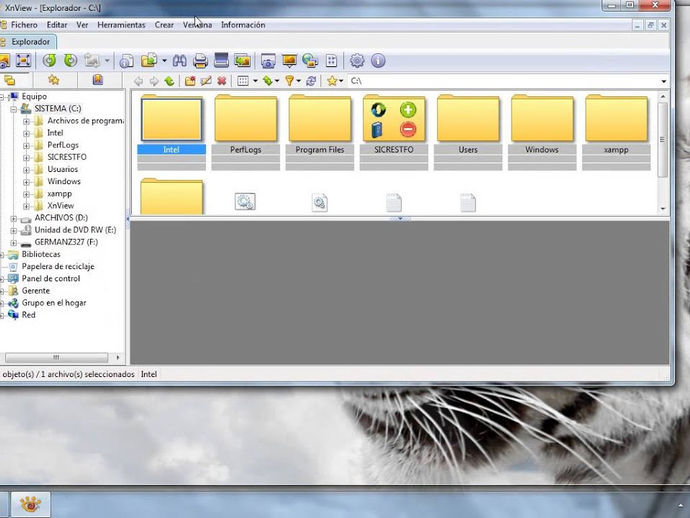Switch to folders tree panel tab
This screenshot has height=518, width=690.
[10, 80]
